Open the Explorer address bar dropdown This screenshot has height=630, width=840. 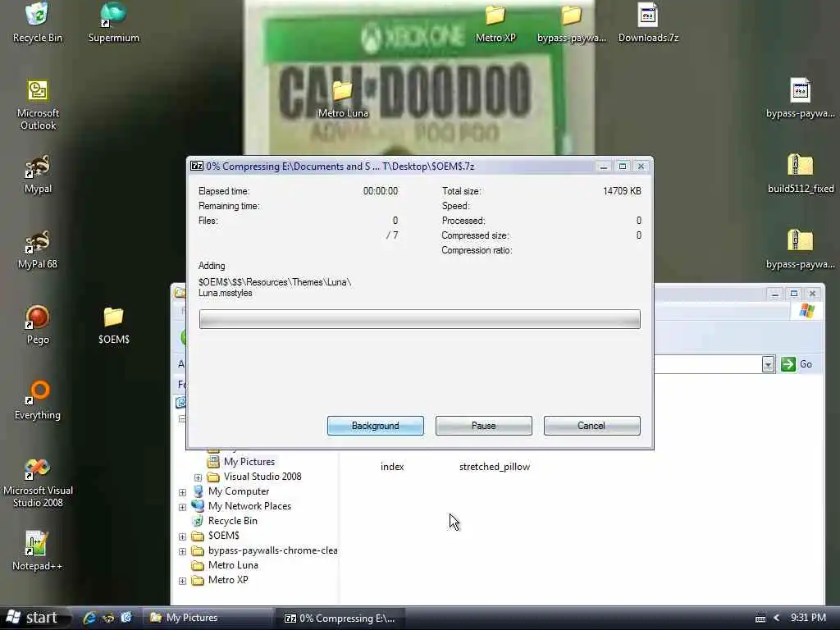tap(768, 364)
